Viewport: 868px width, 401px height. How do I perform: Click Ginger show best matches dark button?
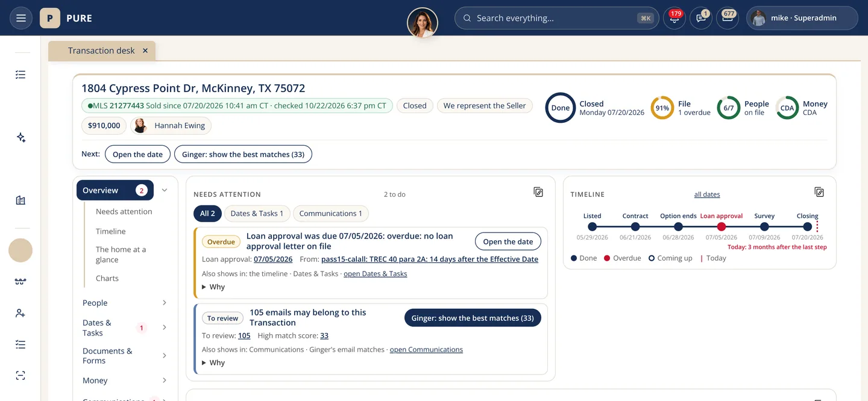pos(473,318)
